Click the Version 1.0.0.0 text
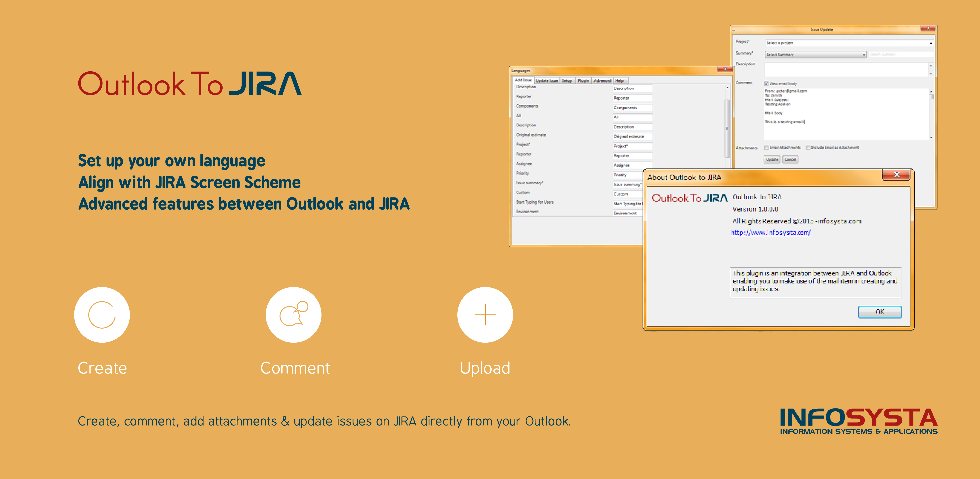980x479 pixels. 755,209
